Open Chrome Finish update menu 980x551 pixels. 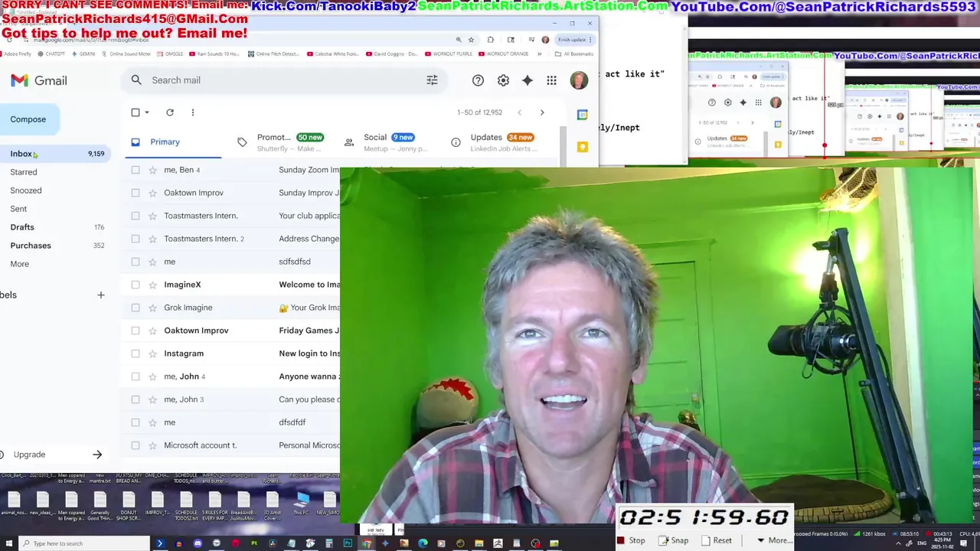tap(575, 40)
